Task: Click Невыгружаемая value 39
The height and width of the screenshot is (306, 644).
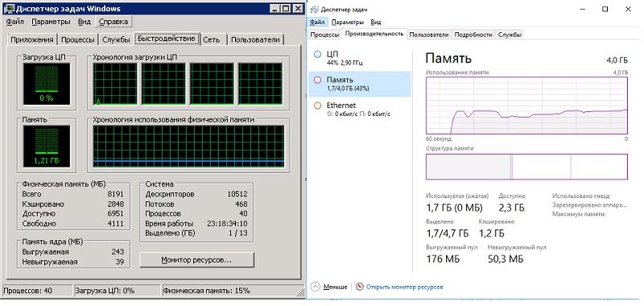Action: click(119, 262)
